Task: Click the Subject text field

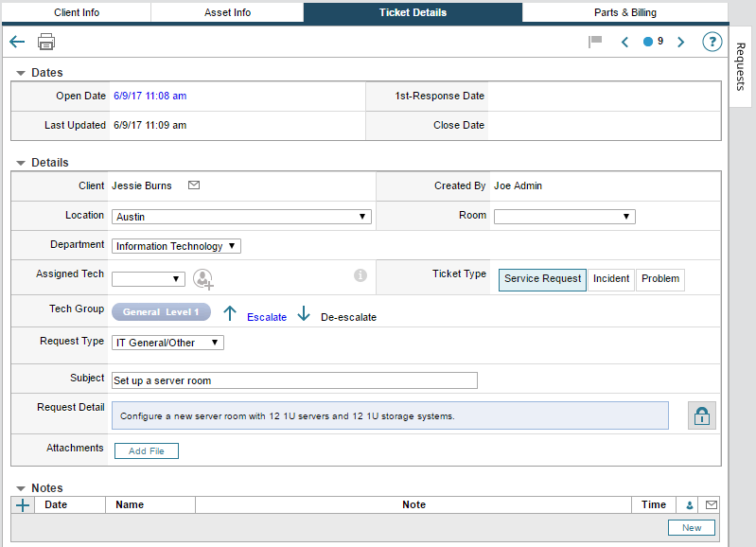Action: pyautogui.click(x=294, y=380)
